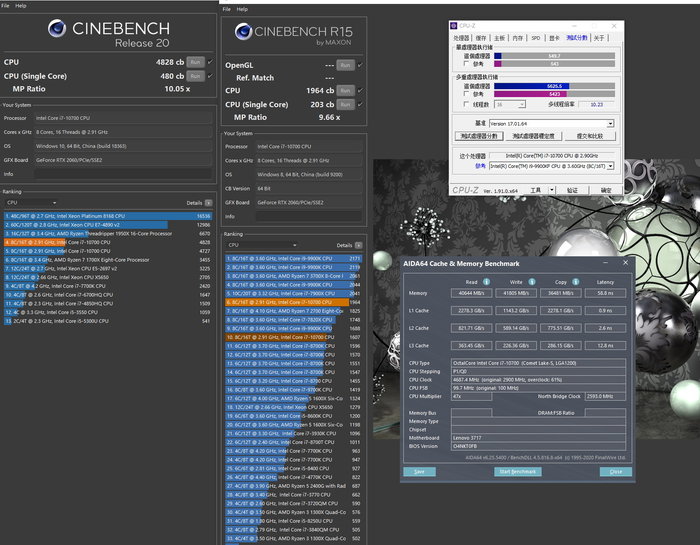This screenshot has height=545, width=700.
Task: Select Ryzen 5 2400G row in R15 ranking
Action: [293, 486]
